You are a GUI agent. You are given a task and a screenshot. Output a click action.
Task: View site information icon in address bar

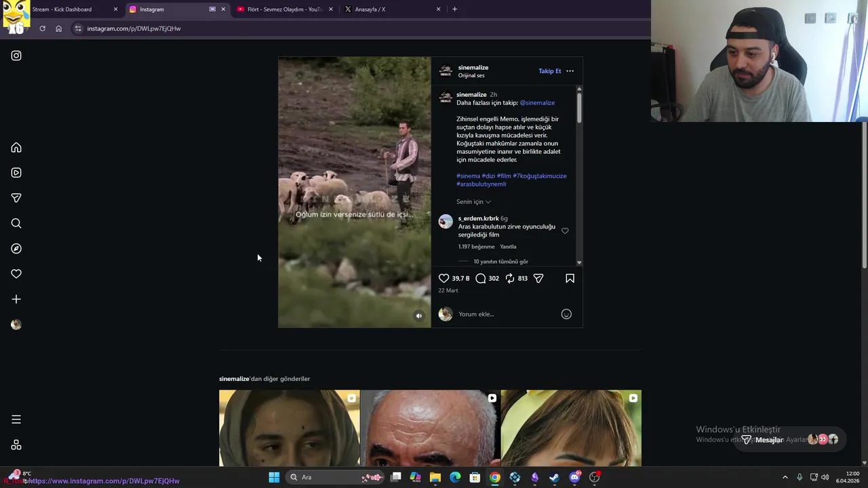[78, 28]
